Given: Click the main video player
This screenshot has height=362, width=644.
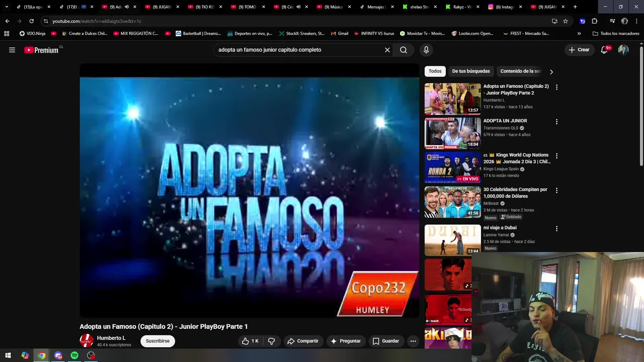Looking at the screenshot, I should (249, 191).
